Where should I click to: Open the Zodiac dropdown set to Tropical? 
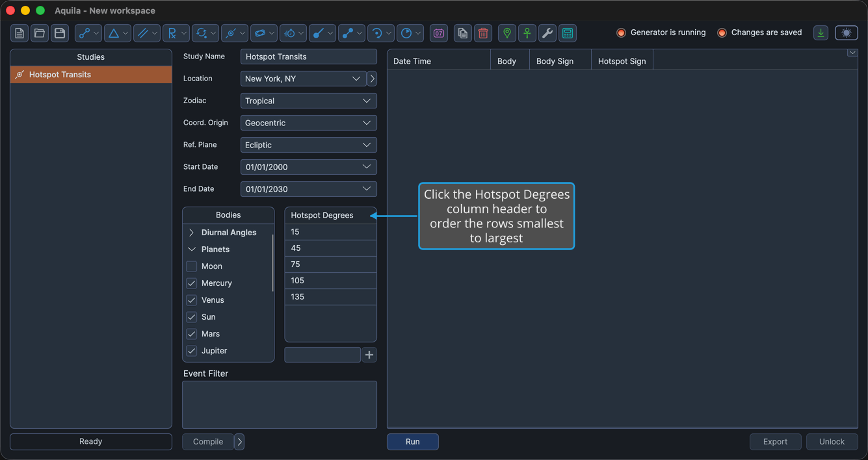tap(309, 101)
